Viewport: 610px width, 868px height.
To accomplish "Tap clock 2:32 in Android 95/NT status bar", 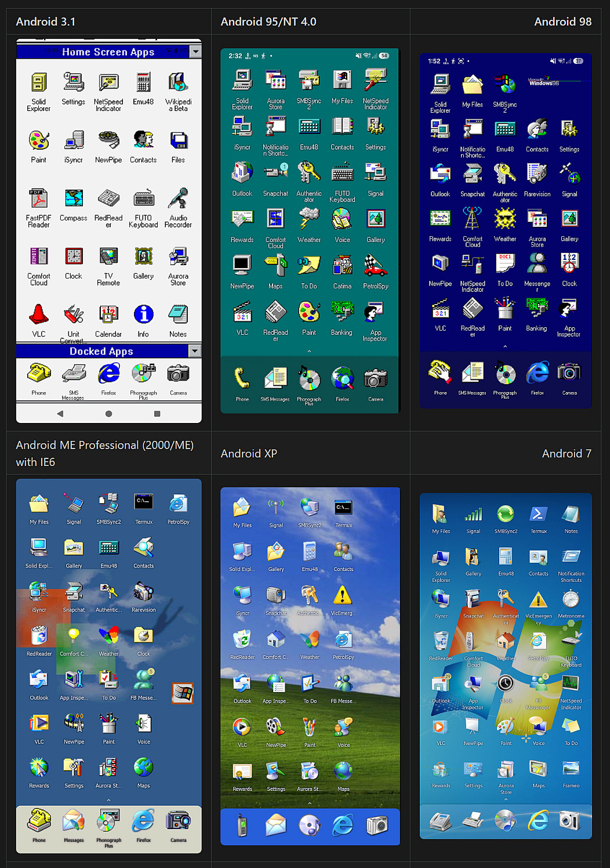I will (x=235, y=56).
